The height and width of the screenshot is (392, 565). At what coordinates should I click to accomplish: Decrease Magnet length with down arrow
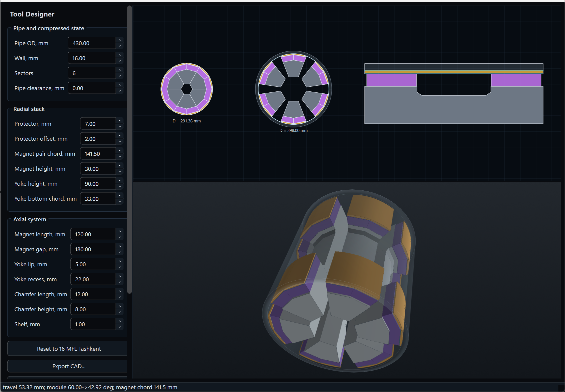coord(120,237)
